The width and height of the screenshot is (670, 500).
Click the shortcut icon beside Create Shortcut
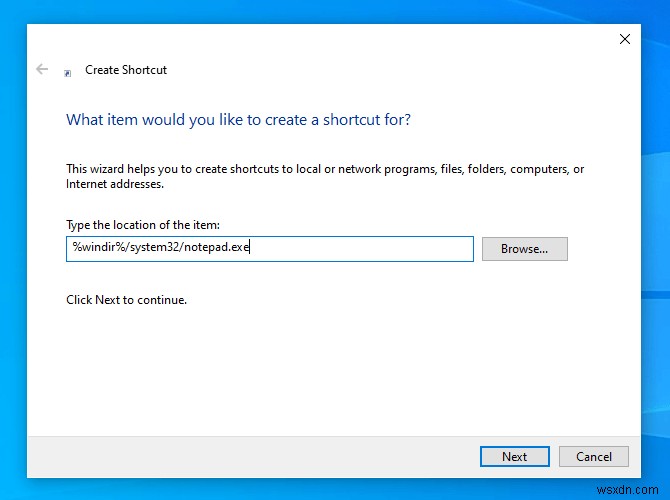coord(68,74)
